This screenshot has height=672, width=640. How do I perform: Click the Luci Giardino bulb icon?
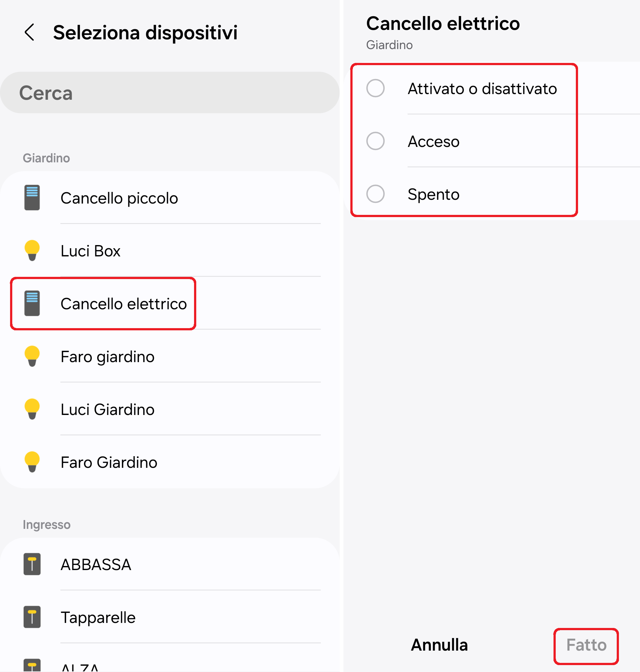32,410
